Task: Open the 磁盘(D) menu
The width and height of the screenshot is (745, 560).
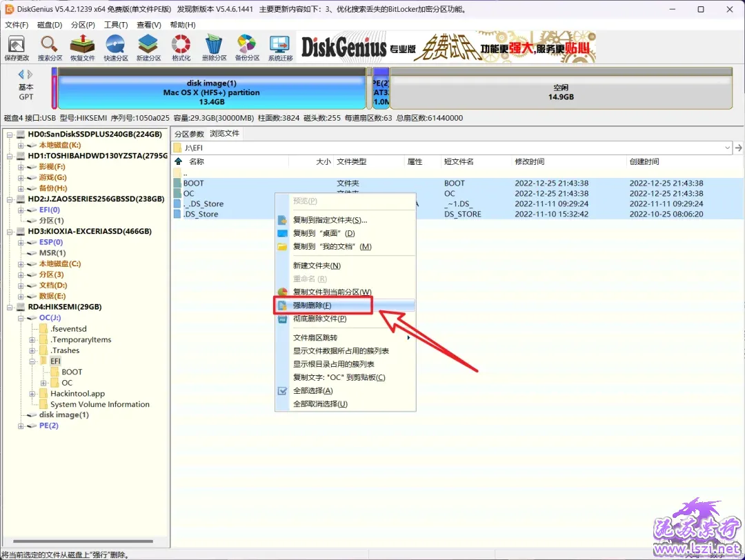Action: pos(50,25)
